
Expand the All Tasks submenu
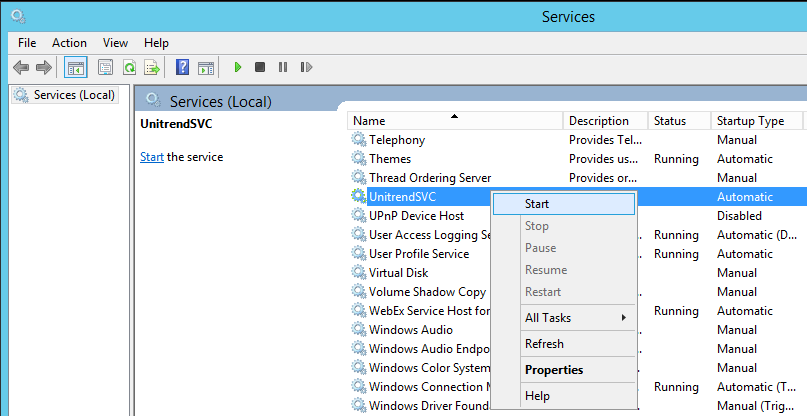tap(564, 318)
